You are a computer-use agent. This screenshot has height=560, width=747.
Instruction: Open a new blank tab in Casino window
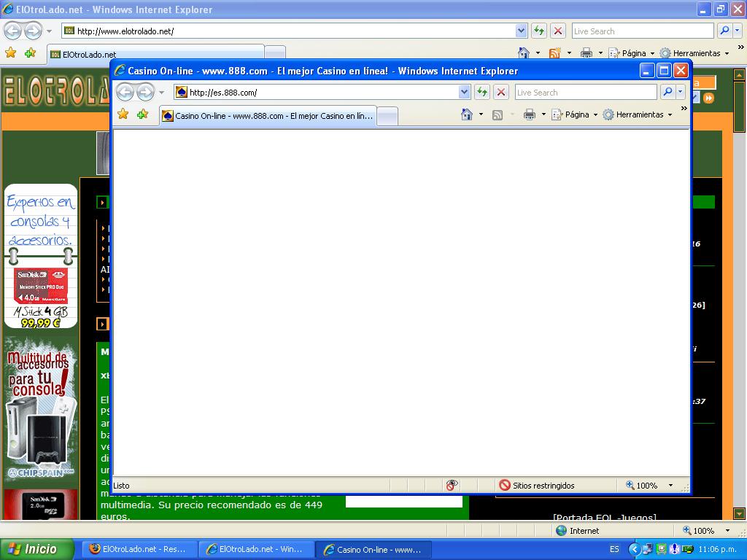click(387, 116)
